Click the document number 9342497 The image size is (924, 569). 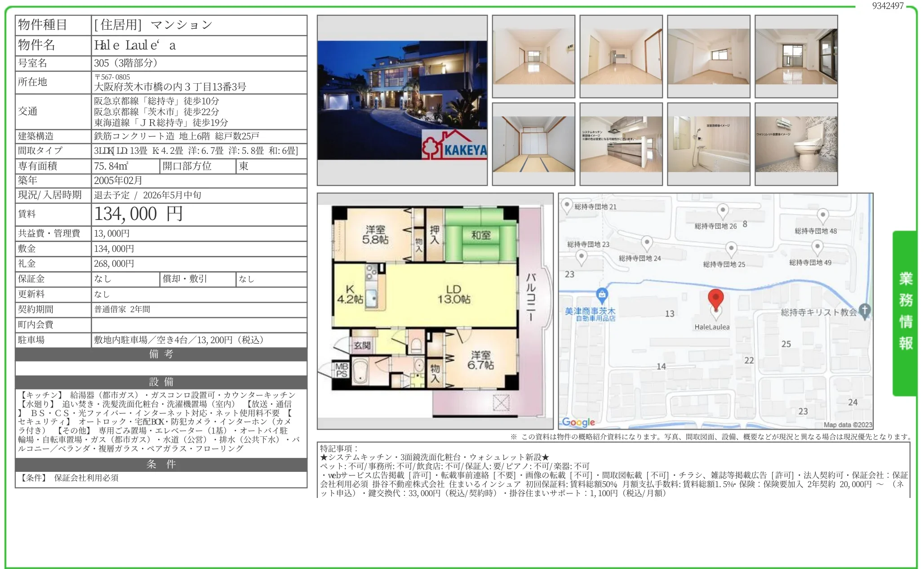pos(888,6)
